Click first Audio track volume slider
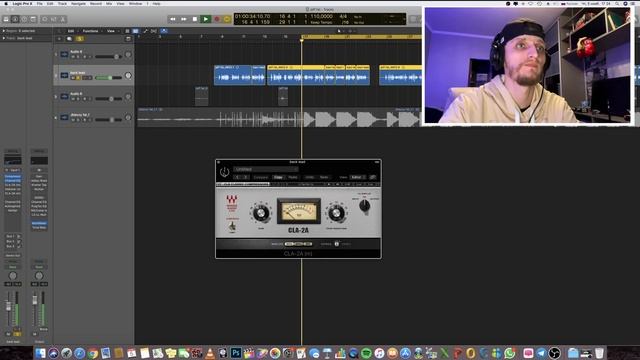 (108, 57)
